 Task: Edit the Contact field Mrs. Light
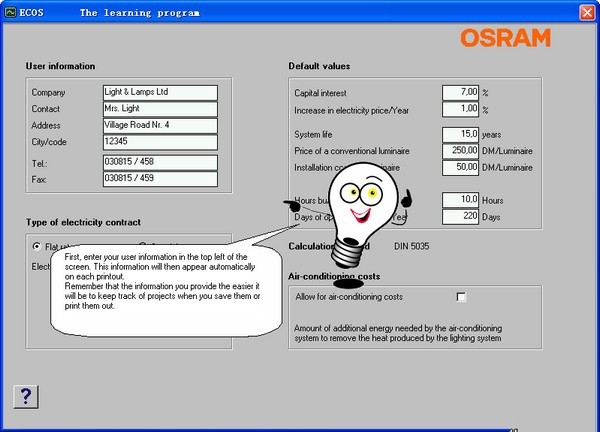(160, 109)
